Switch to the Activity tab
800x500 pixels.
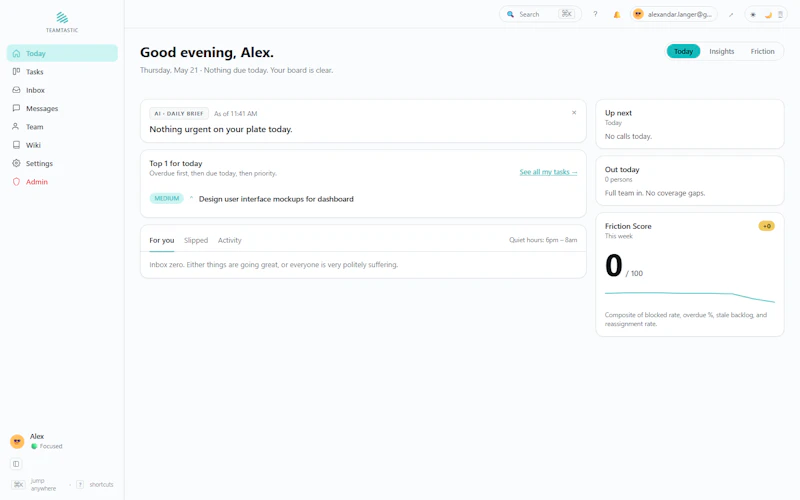pos(230,240)
